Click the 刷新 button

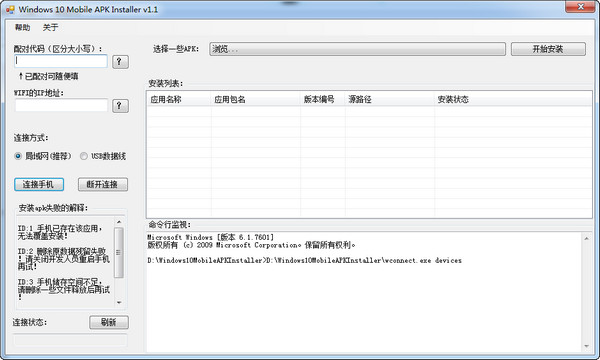109,322
